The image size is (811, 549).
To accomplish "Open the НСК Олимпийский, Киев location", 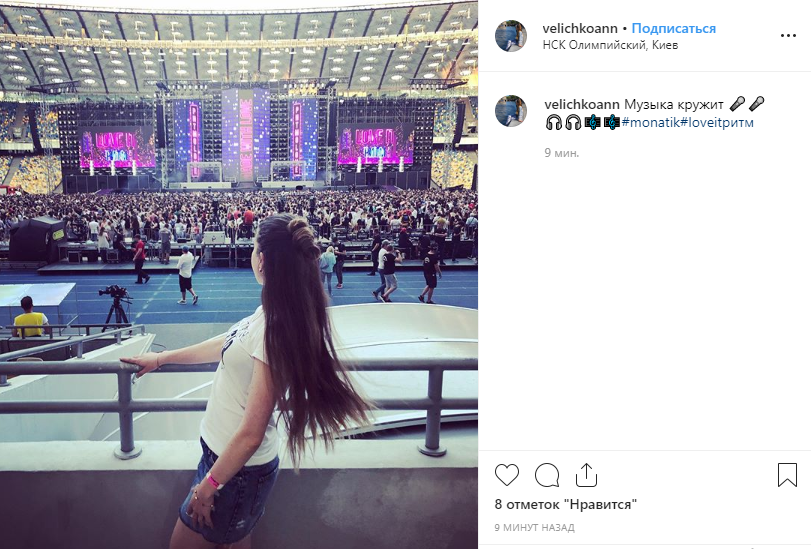I will click(x=610, y=45).
